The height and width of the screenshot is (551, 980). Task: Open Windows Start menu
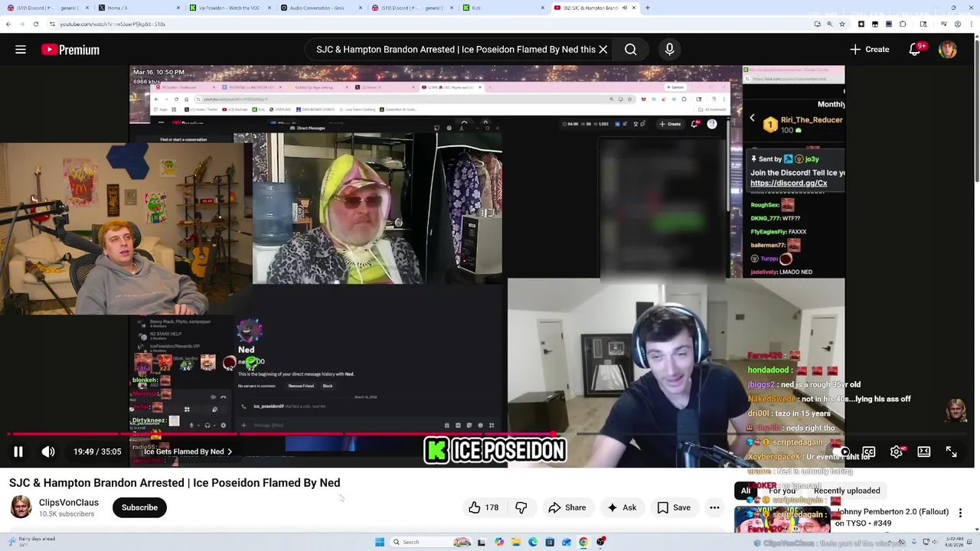click(380, 542)
